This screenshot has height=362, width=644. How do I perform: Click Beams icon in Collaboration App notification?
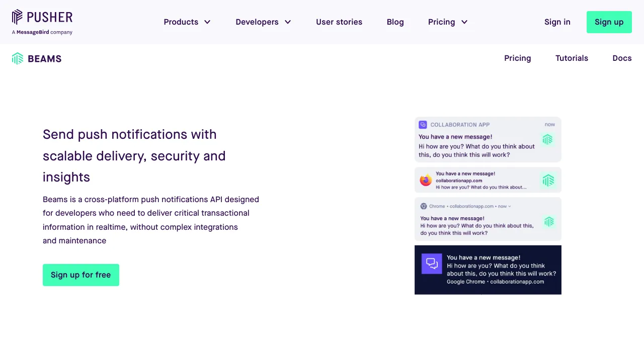coord(547,140)
